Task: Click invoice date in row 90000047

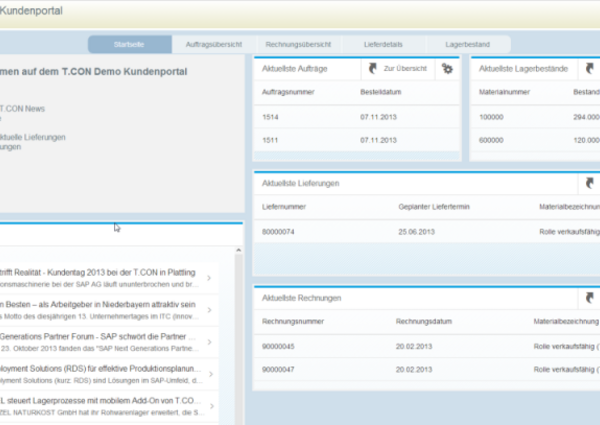Action: point(414,370)
